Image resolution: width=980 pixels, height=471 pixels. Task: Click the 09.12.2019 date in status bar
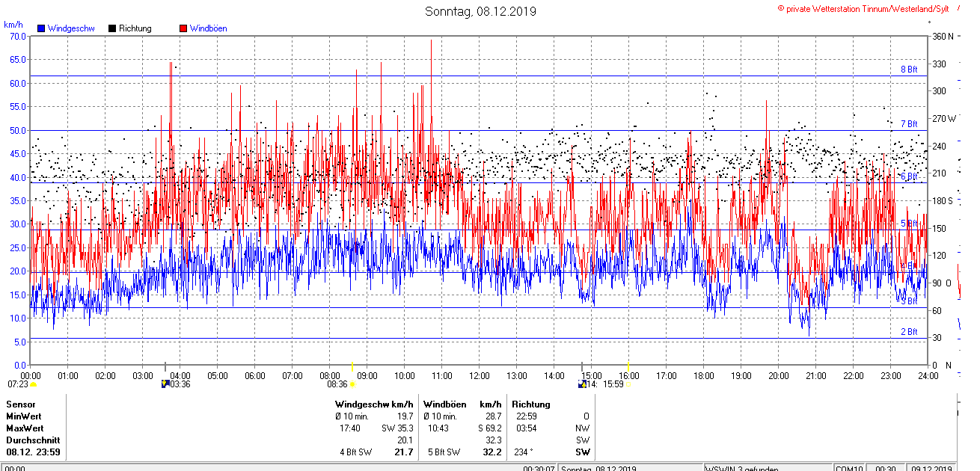point(932,469)
